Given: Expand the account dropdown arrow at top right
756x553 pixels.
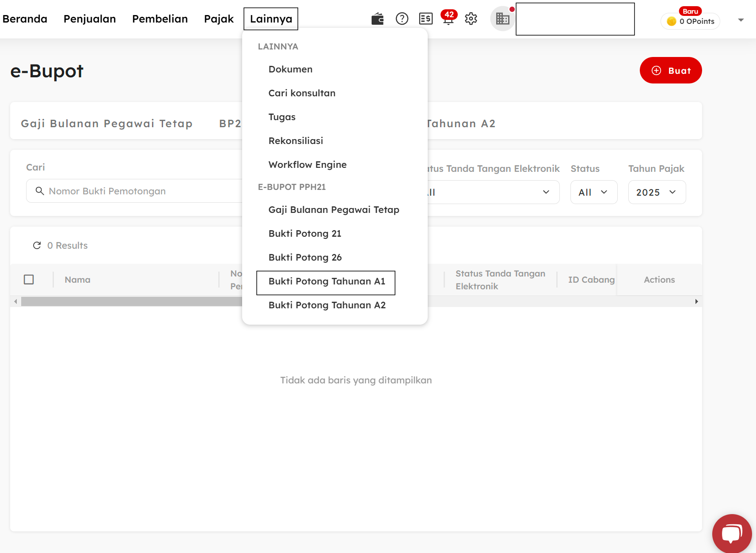Looking at the screenshot, I should coord(741,20).
